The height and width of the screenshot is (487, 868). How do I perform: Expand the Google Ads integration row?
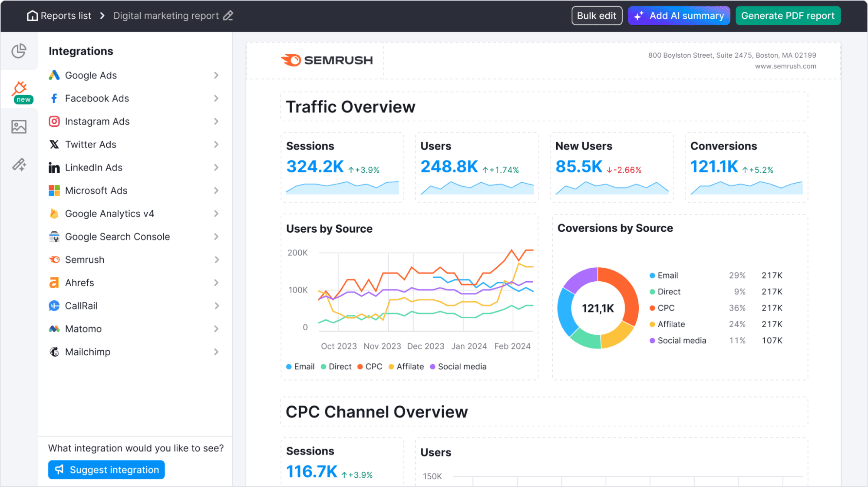click(216, 75)
